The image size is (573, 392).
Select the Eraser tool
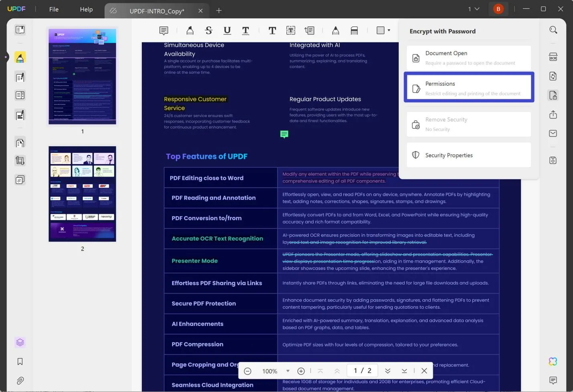pyautogui.click(x=354, y=30)
